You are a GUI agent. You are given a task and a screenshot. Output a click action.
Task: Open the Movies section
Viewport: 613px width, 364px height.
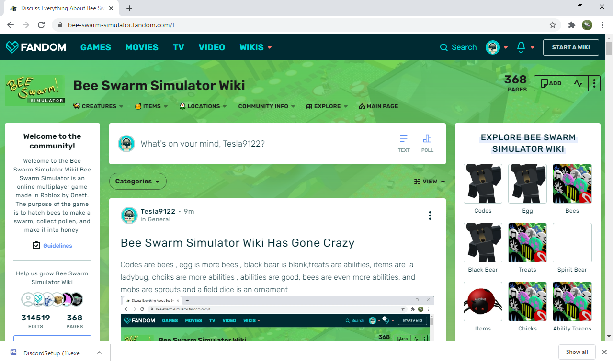click(x=142, y=47)
